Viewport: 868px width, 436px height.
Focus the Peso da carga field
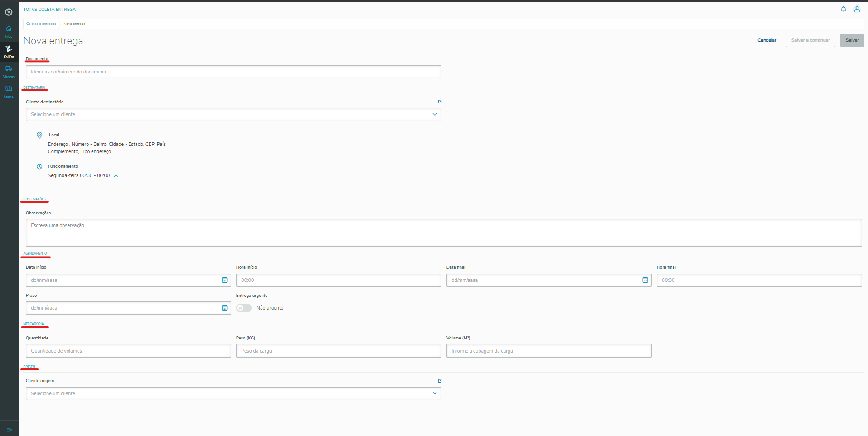pyautogui.click(x=339, y=351)
